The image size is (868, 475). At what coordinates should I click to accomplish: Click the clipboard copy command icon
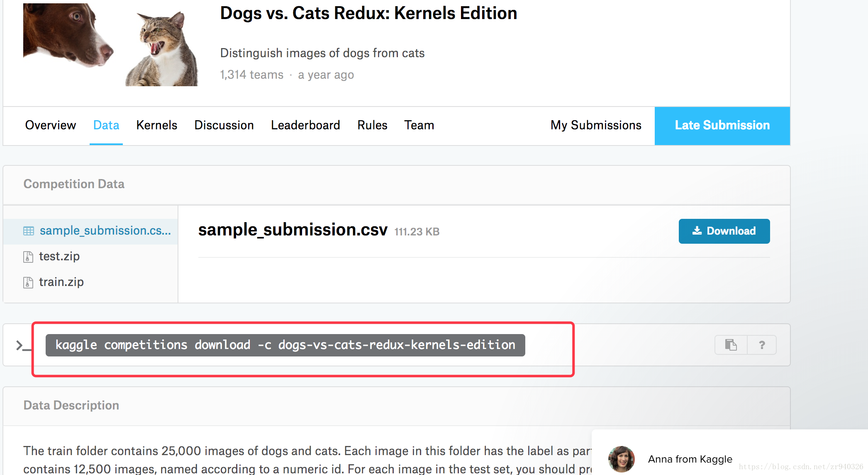pos(731,345)
